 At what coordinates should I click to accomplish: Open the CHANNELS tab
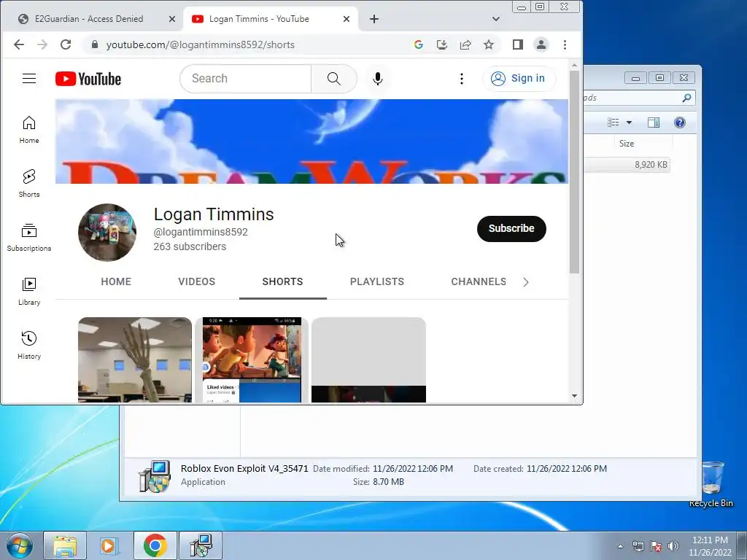[479, 282]
